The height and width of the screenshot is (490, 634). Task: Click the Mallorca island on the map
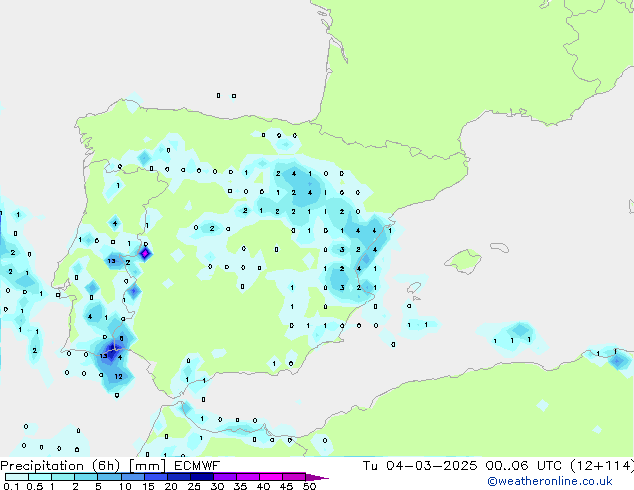point(463,260)
